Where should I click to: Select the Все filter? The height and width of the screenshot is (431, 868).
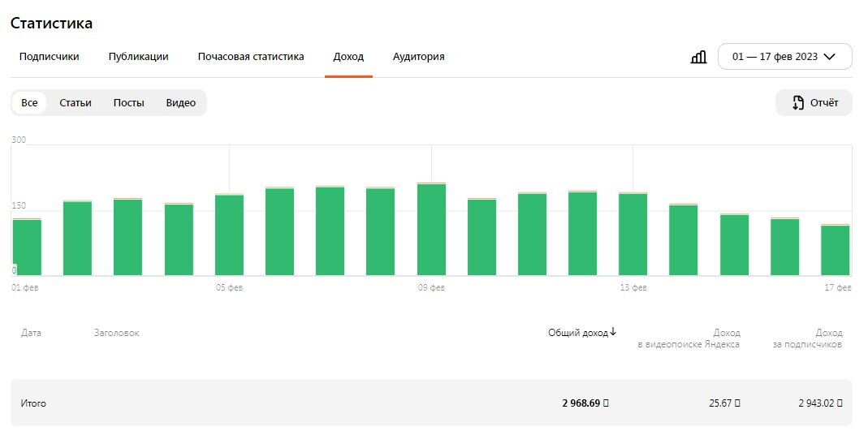pos(29,103)
